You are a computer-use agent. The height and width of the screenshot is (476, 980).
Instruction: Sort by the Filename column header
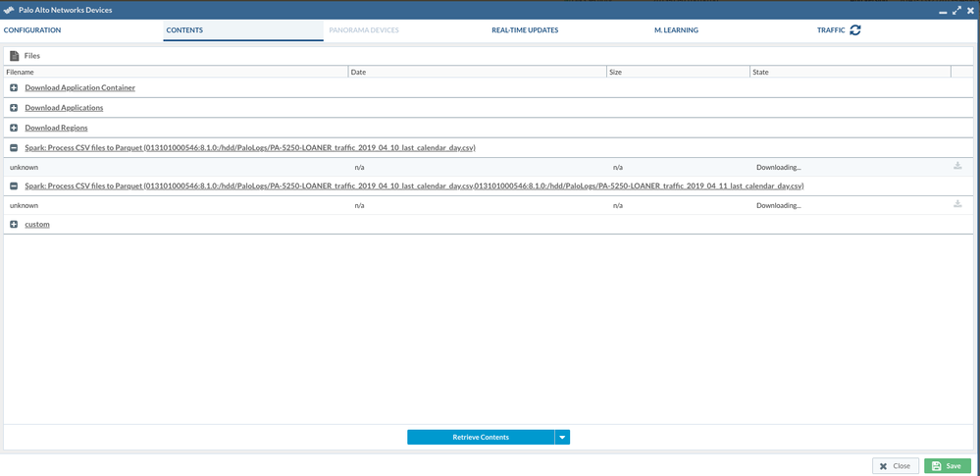[21, 73]
